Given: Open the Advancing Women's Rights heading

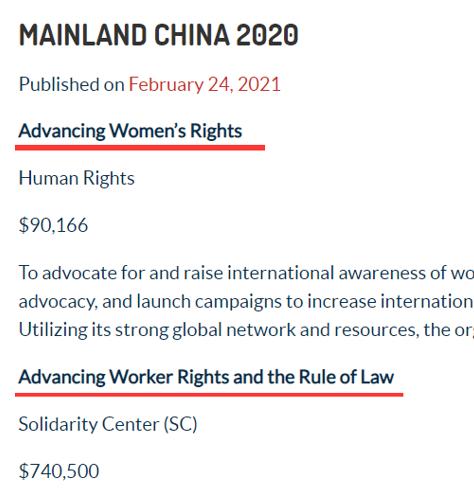Looking at the screenshot, I should tap(130, 131).
